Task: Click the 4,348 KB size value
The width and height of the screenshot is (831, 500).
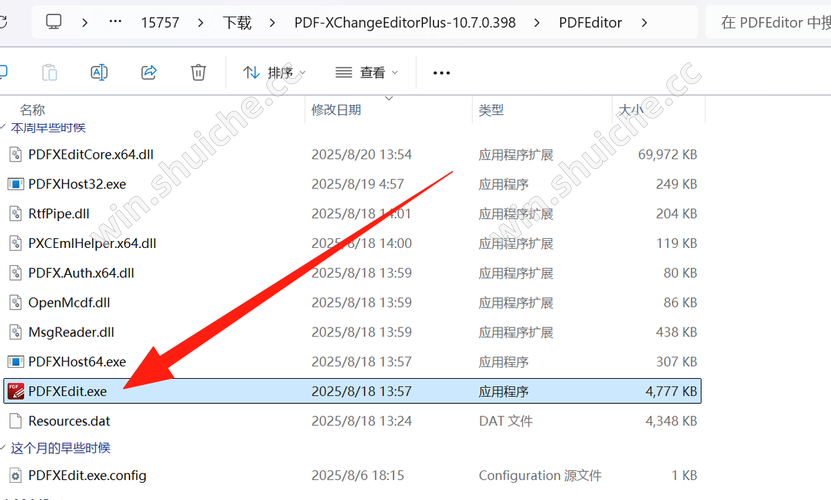Action: pyautogui.click(x=671, y=421)
